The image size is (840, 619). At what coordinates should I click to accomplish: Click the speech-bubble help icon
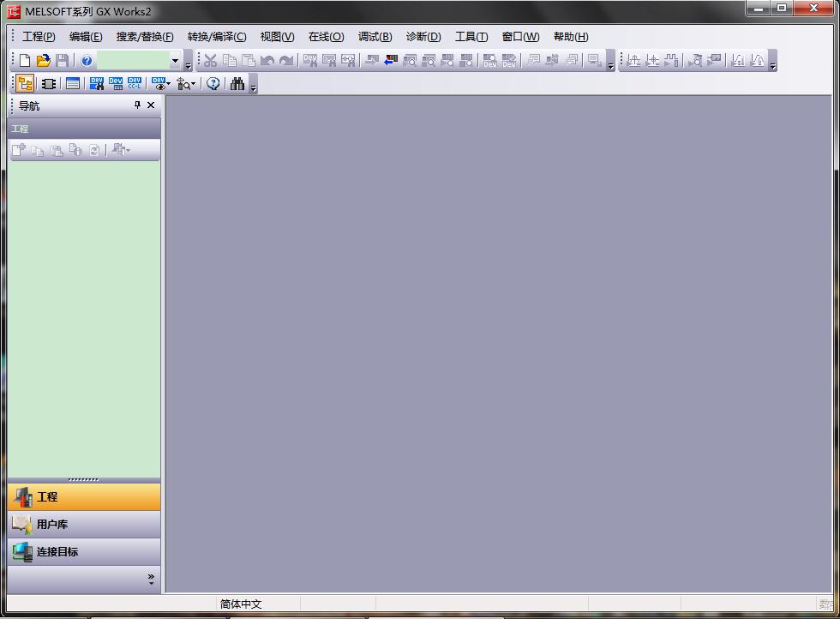pos(213,84)
